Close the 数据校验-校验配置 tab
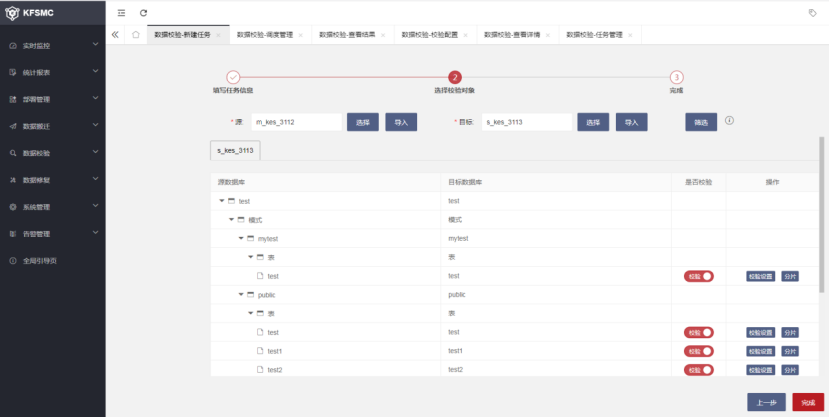This screenshot has height=417, width=829. coord(466,35)
